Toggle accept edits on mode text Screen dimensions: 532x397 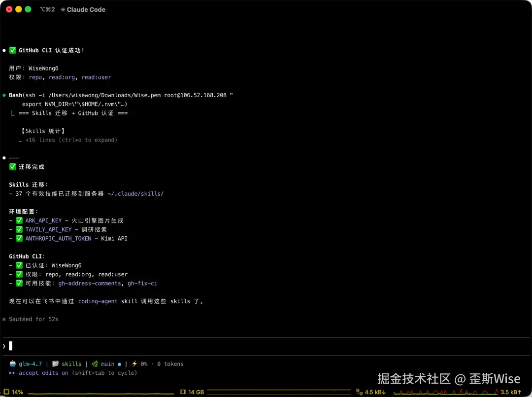(43, 373)
